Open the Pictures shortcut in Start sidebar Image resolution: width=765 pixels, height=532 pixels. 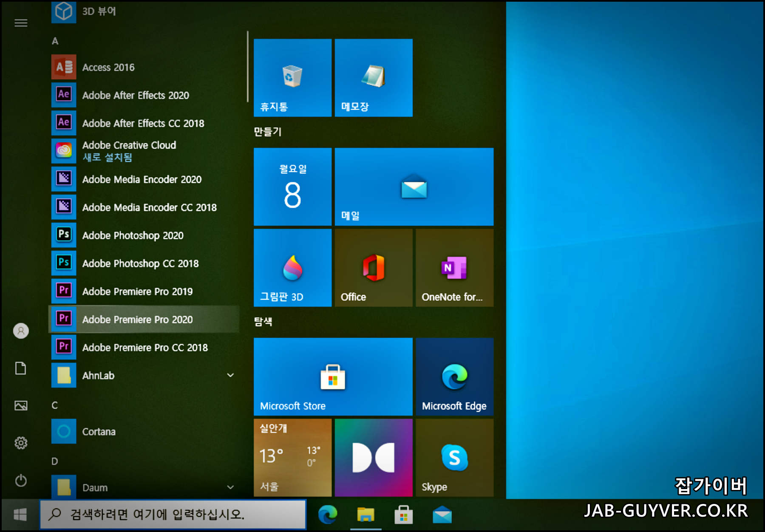pos(21,406)
